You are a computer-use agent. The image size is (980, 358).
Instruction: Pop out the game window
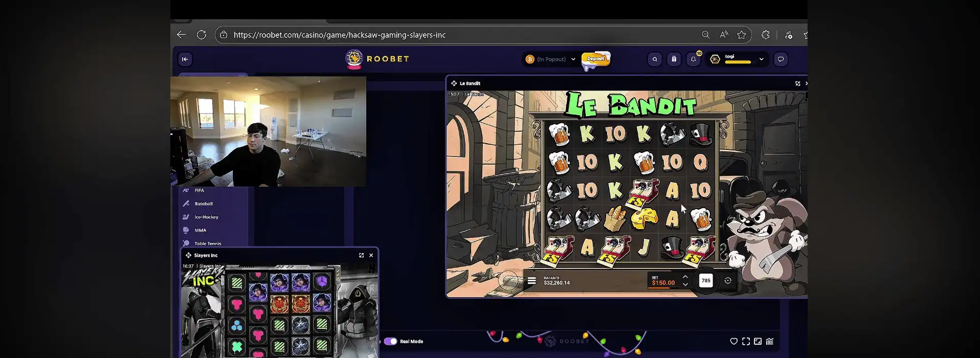coord(758,341)
